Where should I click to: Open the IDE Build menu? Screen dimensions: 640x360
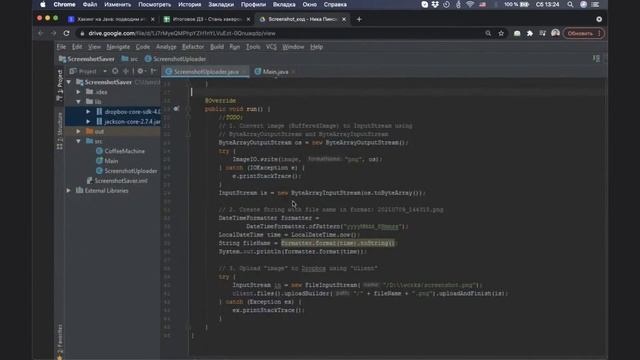(217, 47)
